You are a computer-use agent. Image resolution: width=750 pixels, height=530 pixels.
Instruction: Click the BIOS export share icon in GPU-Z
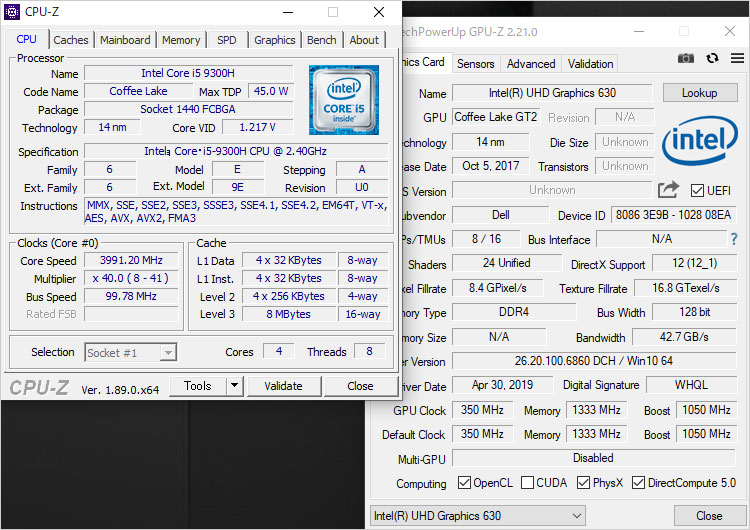(668, 189)
